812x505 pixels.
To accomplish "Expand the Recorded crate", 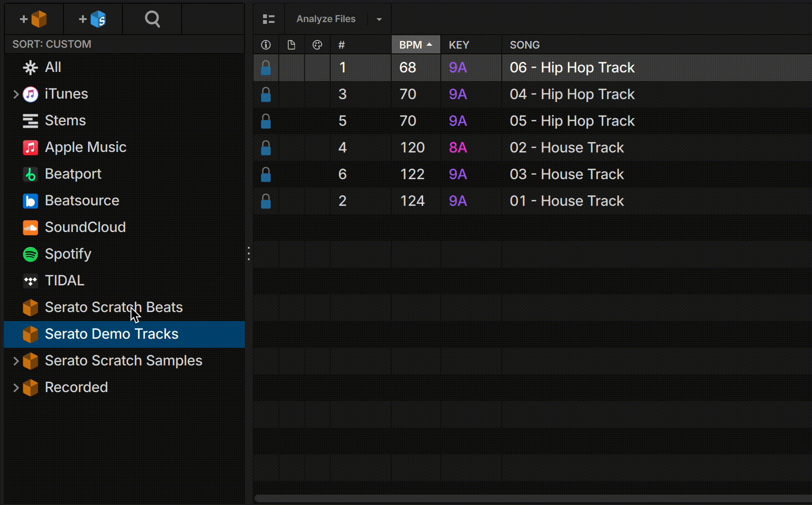I will coord(16,388).
